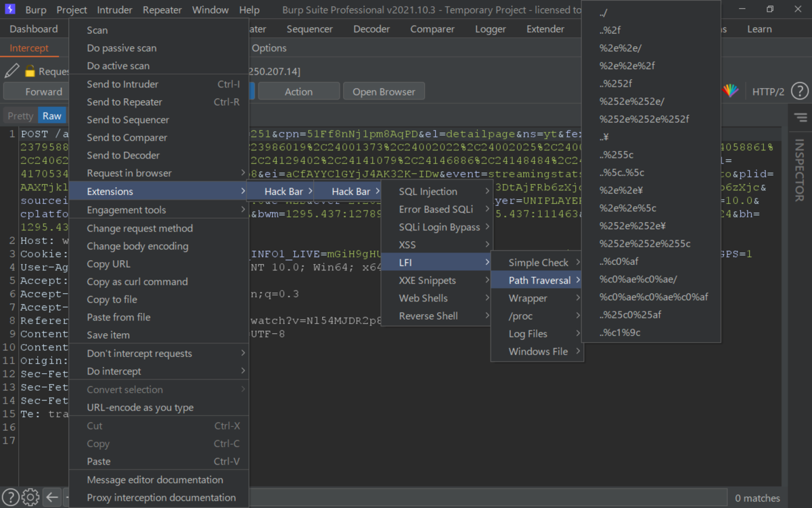812x508 pixels.
Task: Select Log Files in LFI menu
Action: click(x=537, y=333)
